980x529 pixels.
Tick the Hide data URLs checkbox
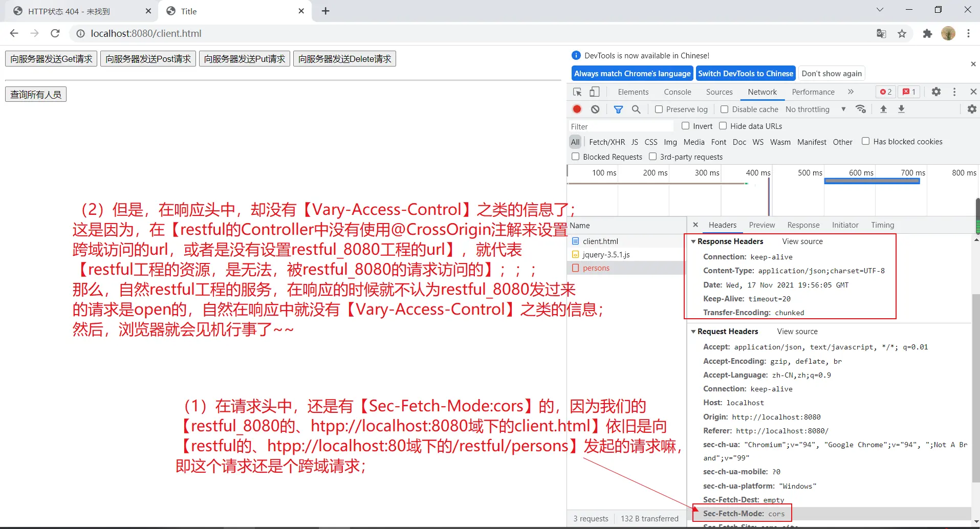(x=723, y=126)
